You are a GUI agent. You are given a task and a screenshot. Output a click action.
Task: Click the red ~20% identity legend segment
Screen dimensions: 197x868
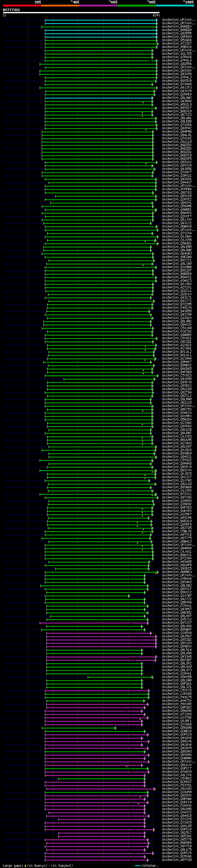(x=22, y=6)
